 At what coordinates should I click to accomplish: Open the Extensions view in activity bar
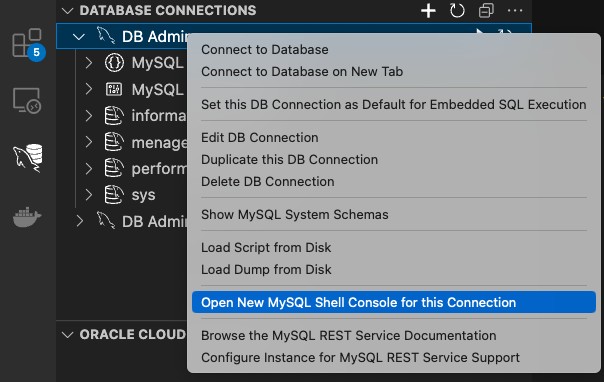pos(27,43)
